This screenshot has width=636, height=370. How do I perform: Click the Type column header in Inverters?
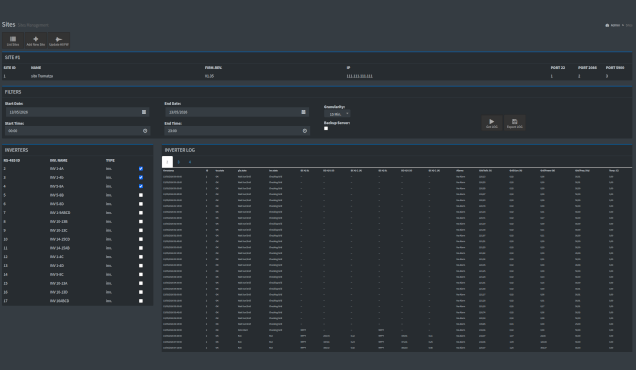coord(110,160)
